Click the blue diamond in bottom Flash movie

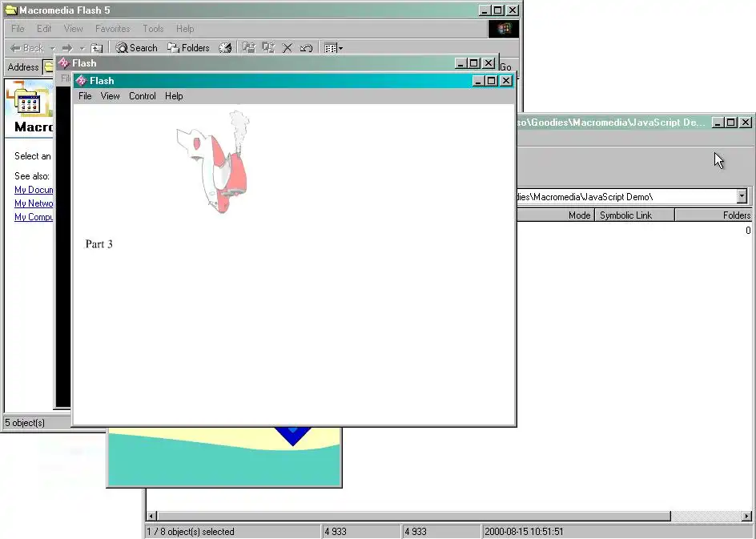(x=292, y=436)
